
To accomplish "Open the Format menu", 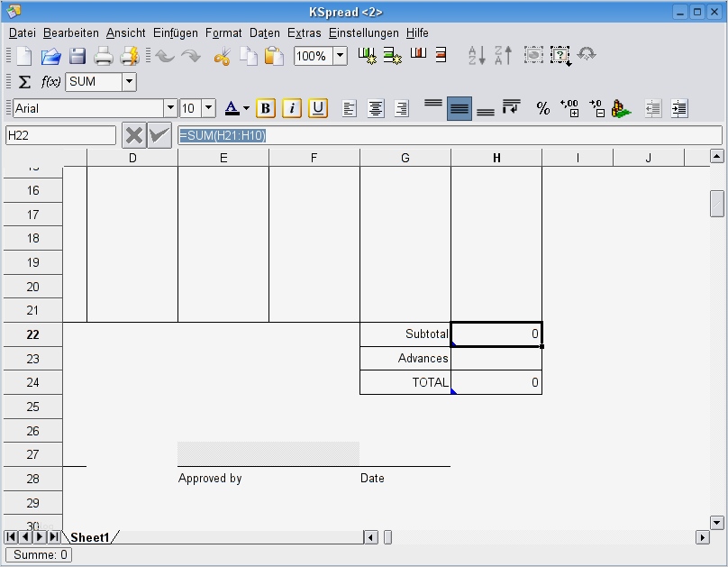I will [223, 32].
